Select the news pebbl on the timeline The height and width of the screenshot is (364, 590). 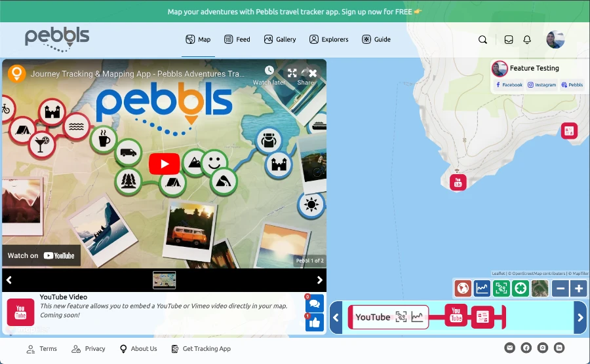pos(482,318)
